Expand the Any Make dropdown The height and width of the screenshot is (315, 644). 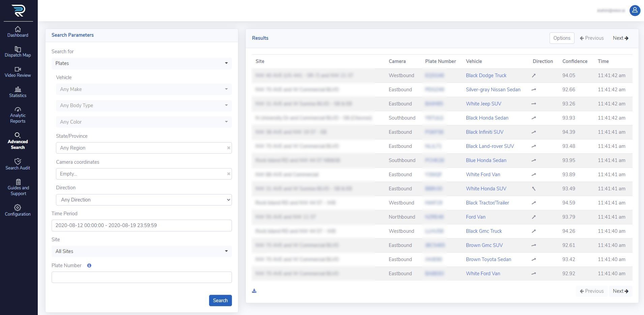point(144,89)
